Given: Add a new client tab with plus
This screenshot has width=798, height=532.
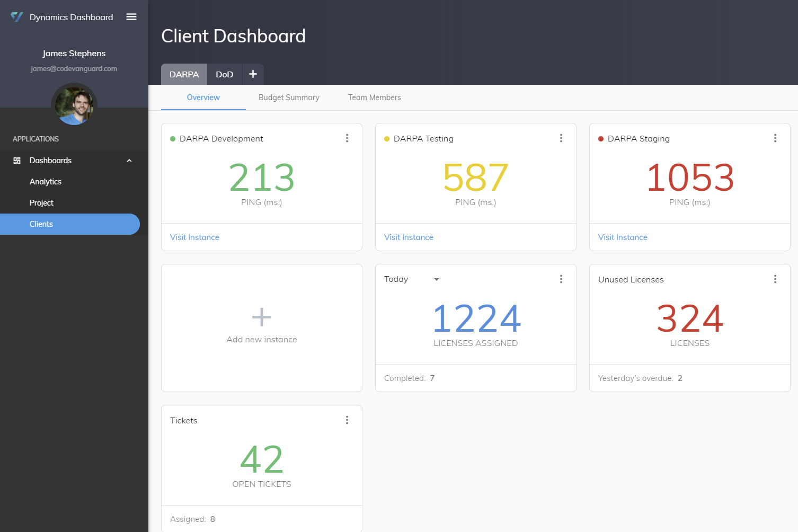Looking at the screenshot, I should (253, 74).
